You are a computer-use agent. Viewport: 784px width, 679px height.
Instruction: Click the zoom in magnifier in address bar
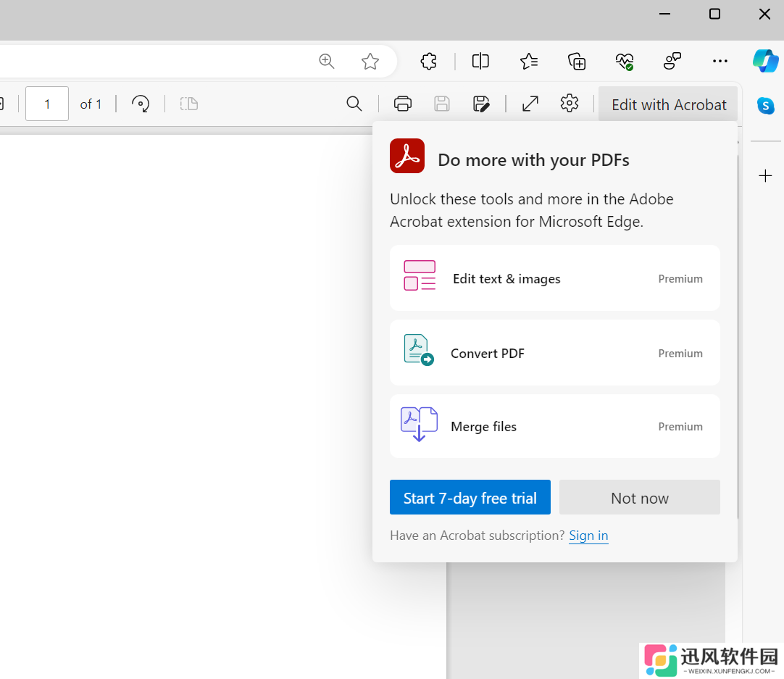[x=327, y=61]
